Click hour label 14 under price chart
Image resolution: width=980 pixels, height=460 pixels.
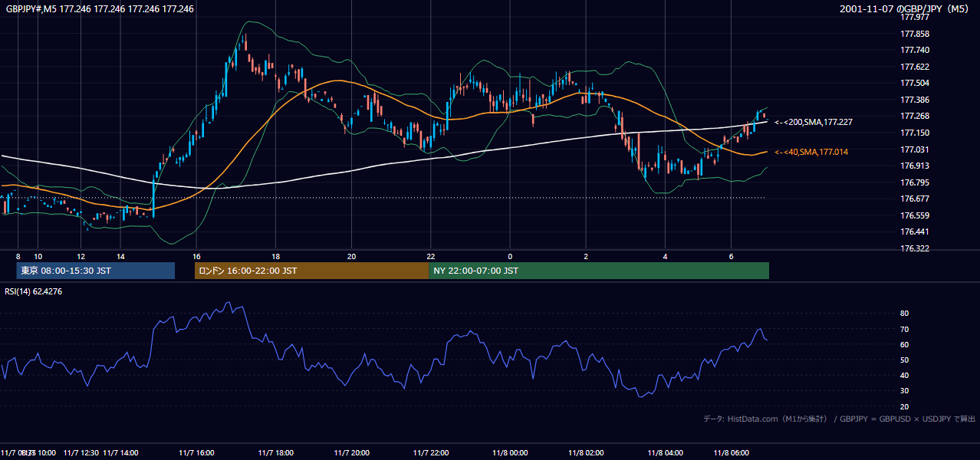(120, 256)
